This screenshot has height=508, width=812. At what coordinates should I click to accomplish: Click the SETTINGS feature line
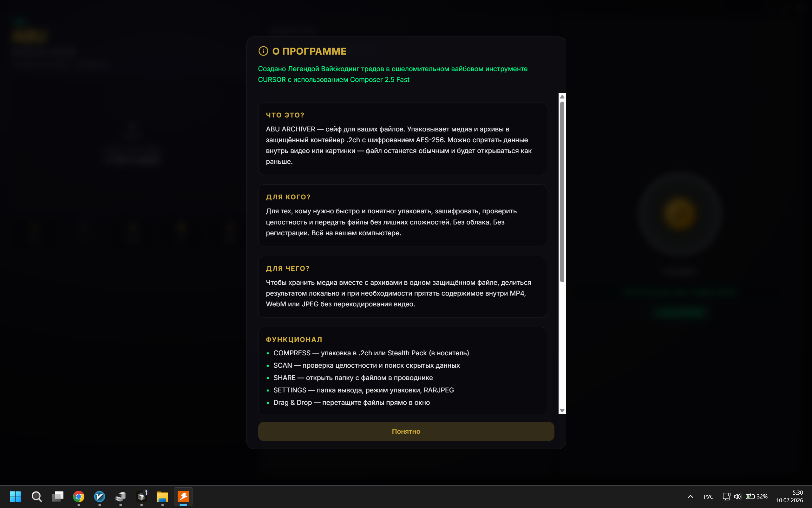click(x=363, y=390)
